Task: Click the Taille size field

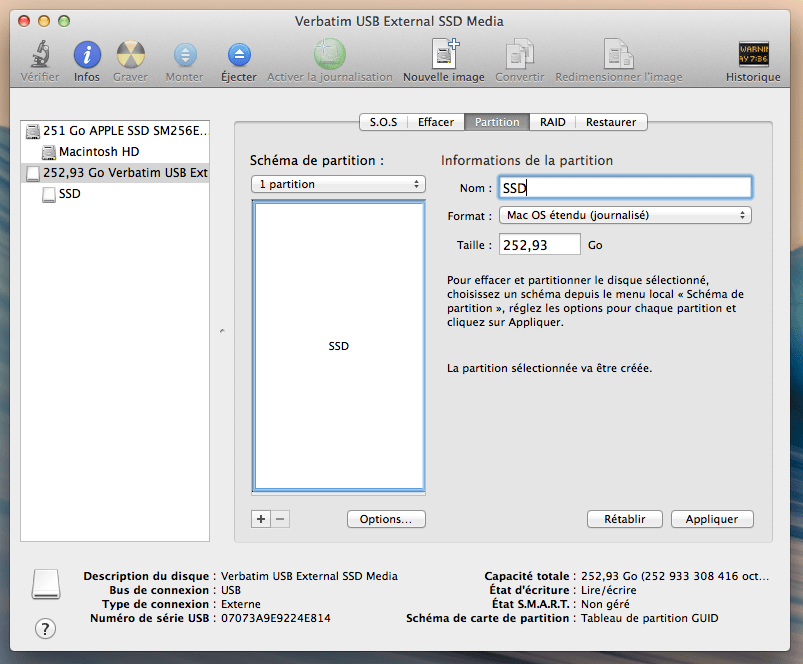Action: tap(540, 245)
